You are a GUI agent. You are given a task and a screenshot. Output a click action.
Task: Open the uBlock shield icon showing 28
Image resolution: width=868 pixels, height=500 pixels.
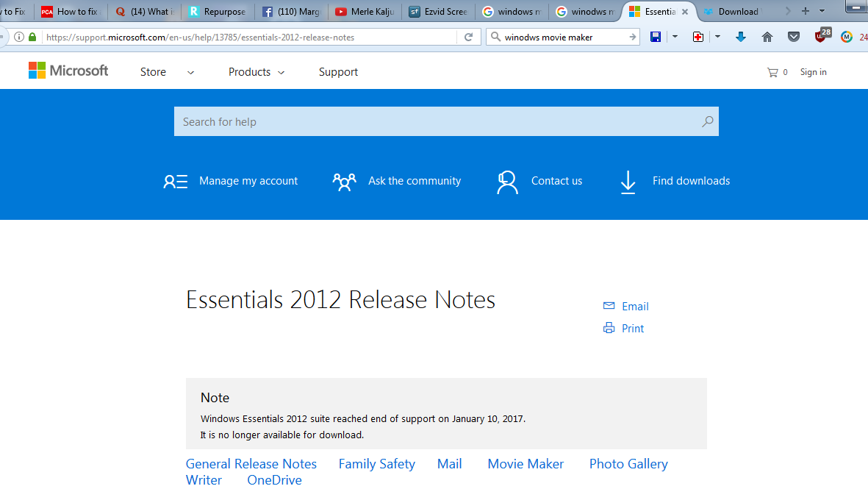822,36
